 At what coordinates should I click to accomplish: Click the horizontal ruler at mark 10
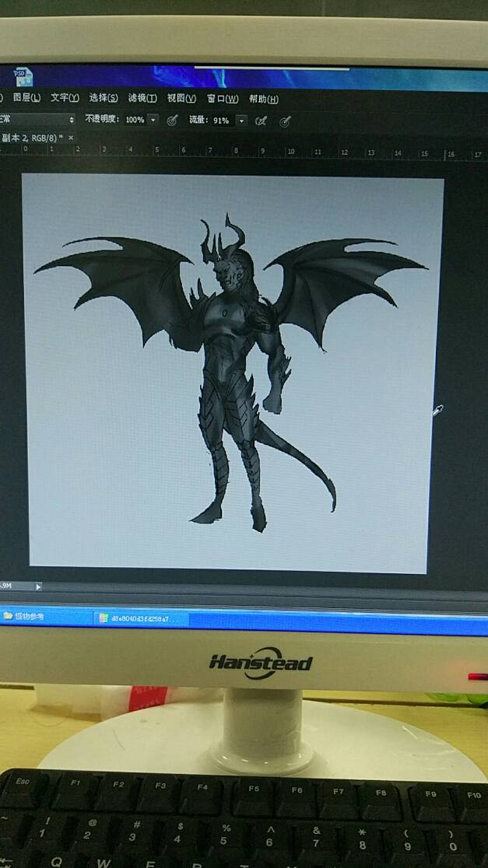pos(290,152)
